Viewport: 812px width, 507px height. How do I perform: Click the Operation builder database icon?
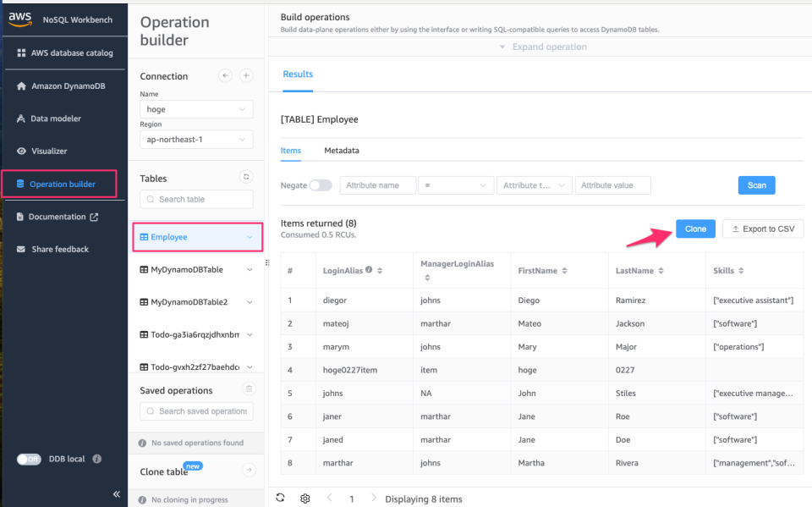click(20, 184)
